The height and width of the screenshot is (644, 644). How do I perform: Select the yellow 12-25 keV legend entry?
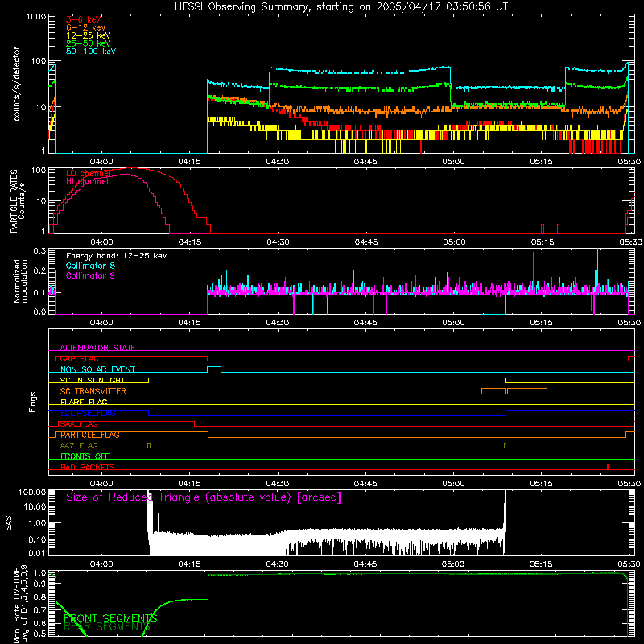tap(89, 35)
